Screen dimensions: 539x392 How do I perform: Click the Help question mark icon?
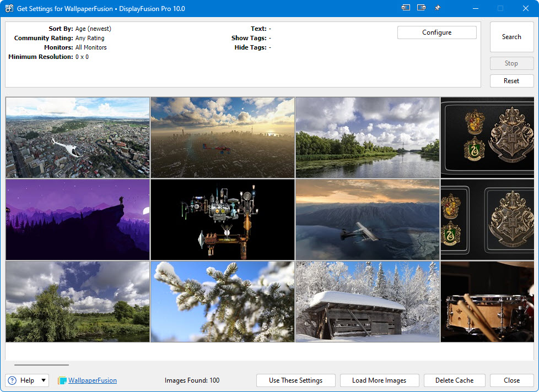point(12,380)
